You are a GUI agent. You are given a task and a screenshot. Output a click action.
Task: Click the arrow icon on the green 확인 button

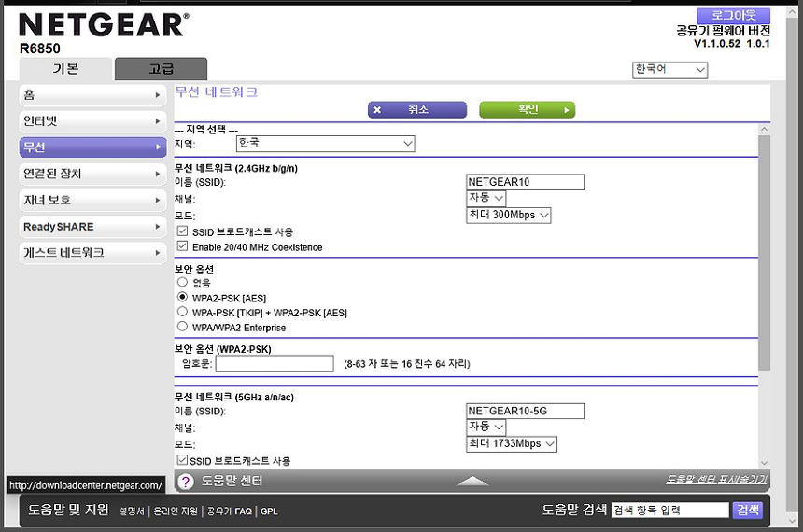click(567, 110)
